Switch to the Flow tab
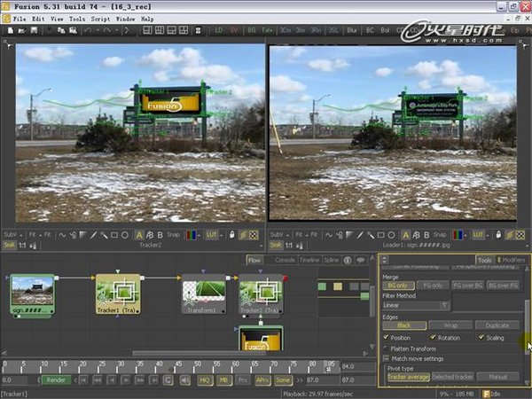Image resolution: width=532 pixels, height=399 pixels. [254, 260]
